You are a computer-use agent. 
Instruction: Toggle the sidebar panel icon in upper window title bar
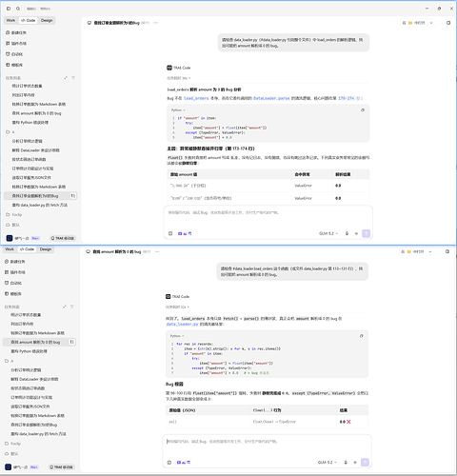[9, 9]
